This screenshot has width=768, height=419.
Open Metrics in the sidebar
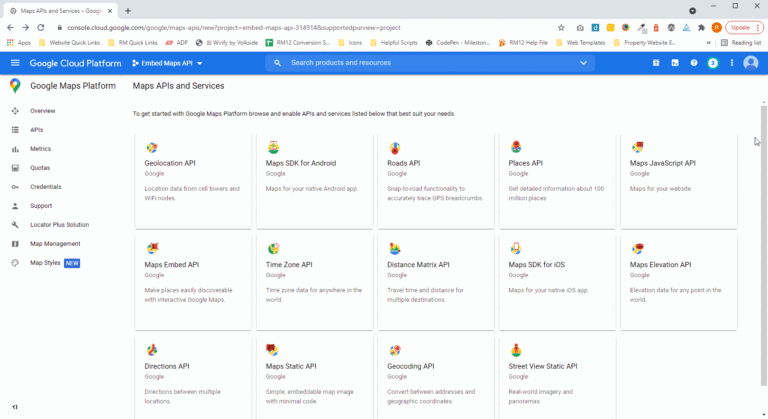tap(41, 149)
